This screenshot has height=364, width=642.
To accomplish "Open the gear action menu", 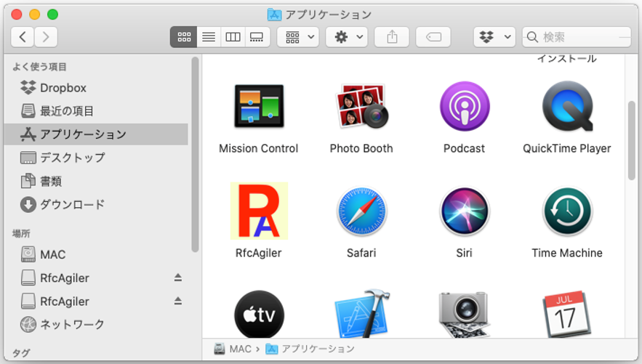I will (x=347, y=37).
